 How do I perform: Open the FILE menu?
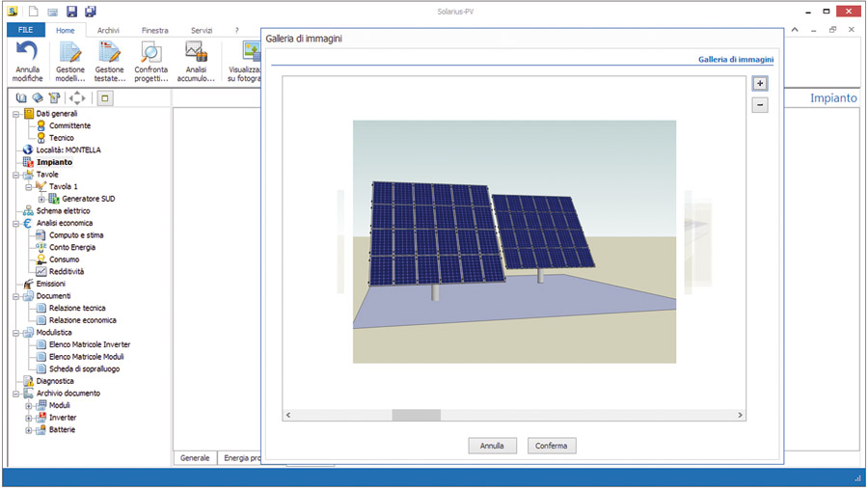tap(25, 31)
